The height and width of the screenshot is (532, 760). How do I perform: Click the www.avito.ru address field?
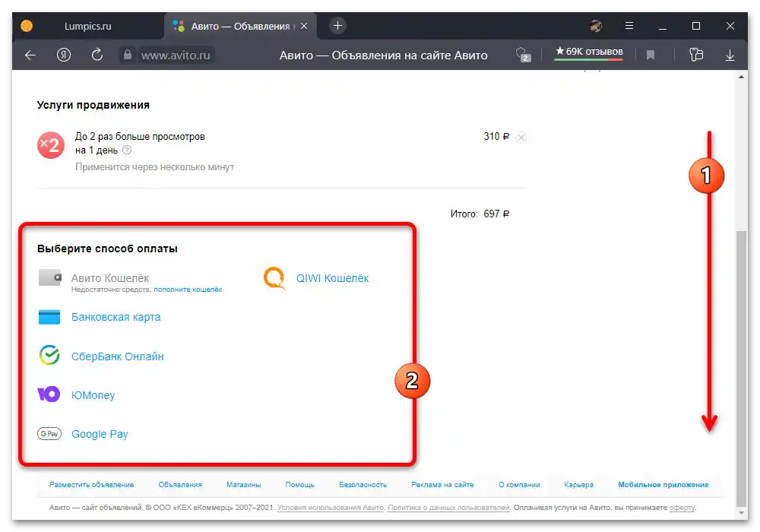(176, 55)
